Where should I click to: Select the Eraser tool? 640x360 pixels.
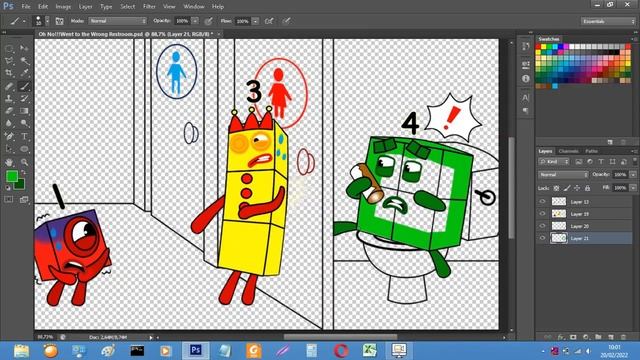point(9,111)
